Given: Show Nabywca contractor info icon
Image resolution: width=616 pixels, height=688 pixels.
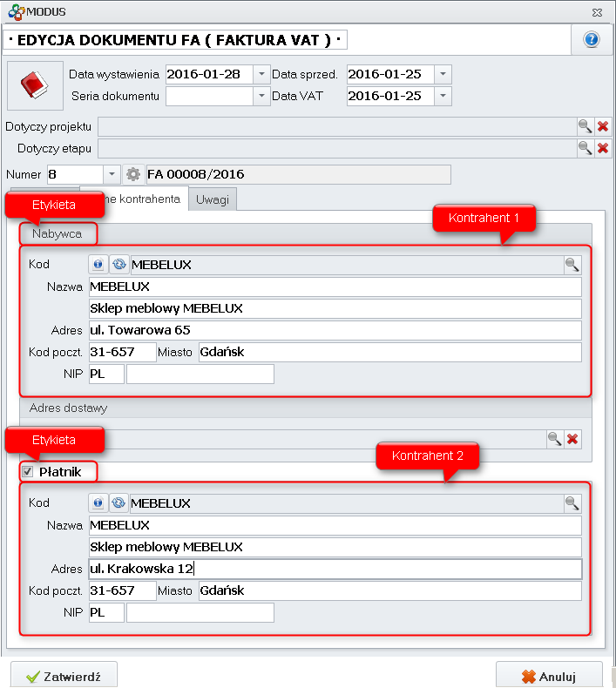Looking at the screenshot, I should pyautogui.click(x=98, y=264).
